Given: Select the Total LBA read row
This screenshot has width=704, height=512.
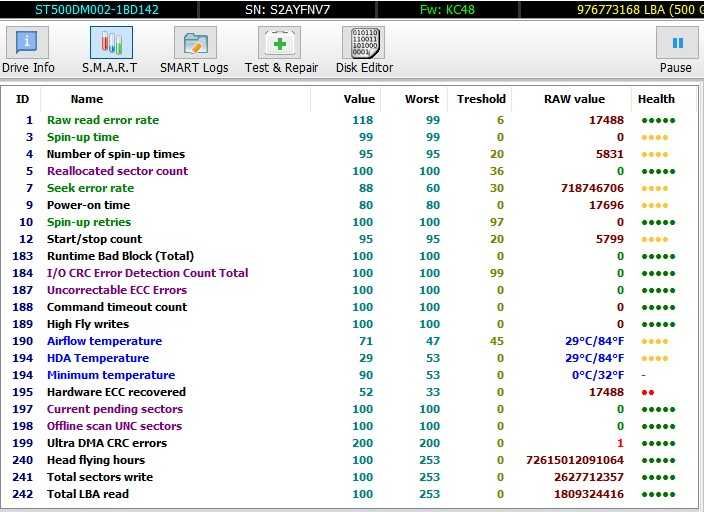Looking at the screenshot, I should [349, 494].
